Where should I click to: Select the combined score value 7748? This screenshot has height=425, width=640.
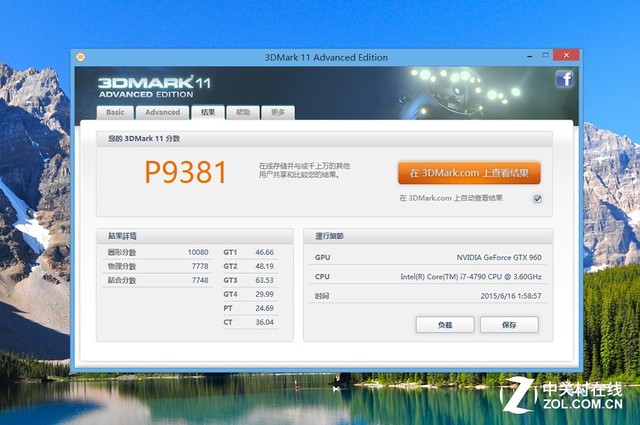(x=200, y=280)
